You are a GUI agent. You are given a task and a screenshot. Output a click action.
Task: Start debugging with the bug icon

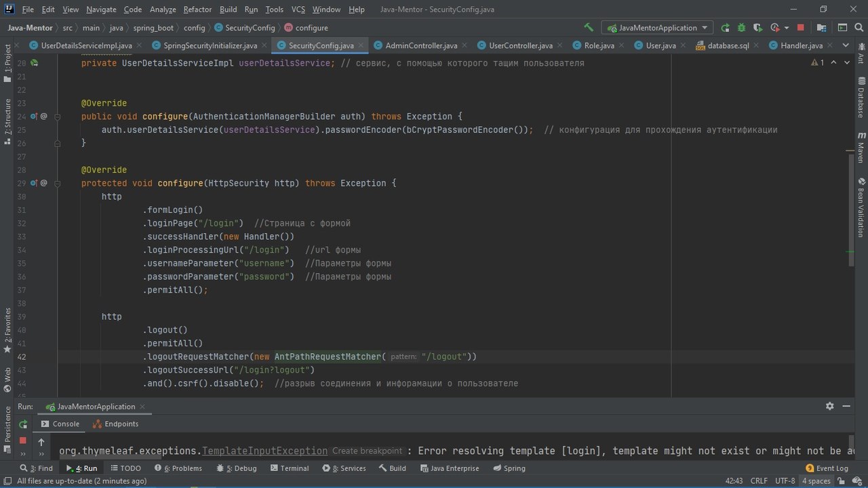point(741,28)
